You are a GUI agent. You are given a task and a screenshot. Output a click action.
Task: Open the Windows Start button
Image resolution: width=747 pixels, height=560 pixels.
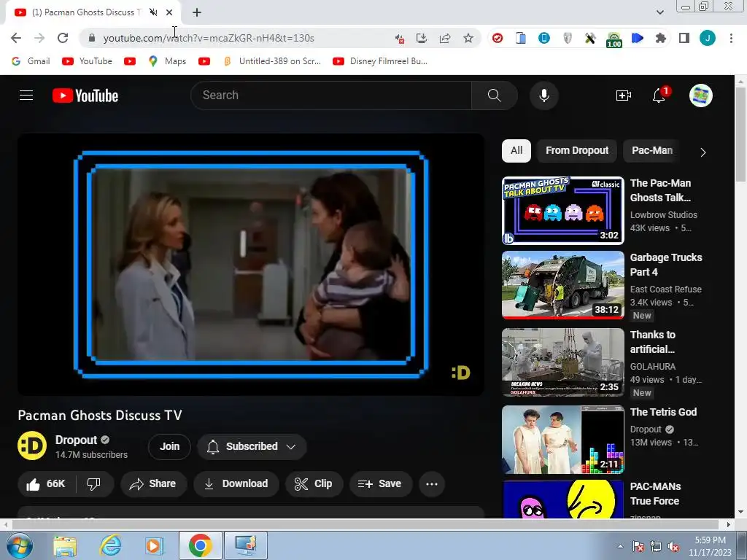pyautogui.click(x=20, y=545)
